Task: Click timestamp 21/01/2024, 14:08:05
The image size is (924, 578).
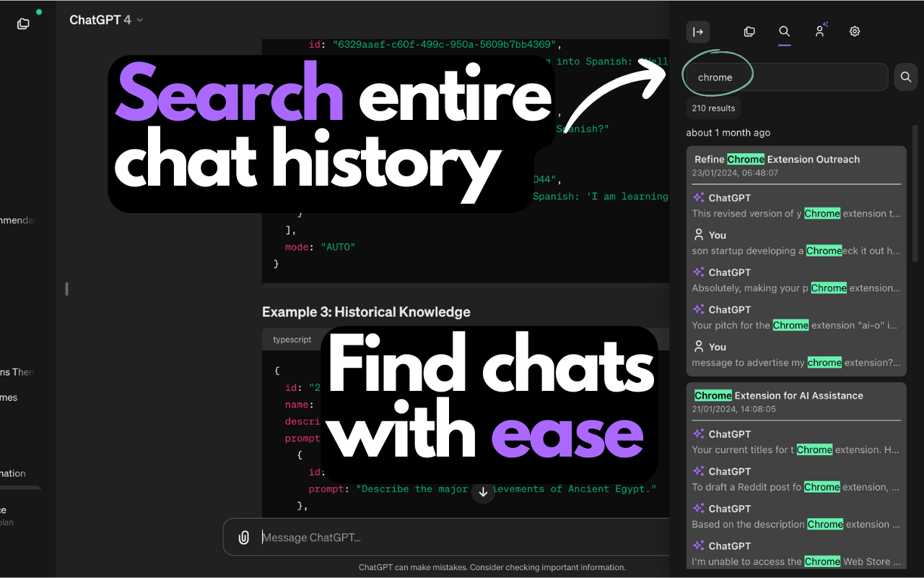Action: (734, 409)
